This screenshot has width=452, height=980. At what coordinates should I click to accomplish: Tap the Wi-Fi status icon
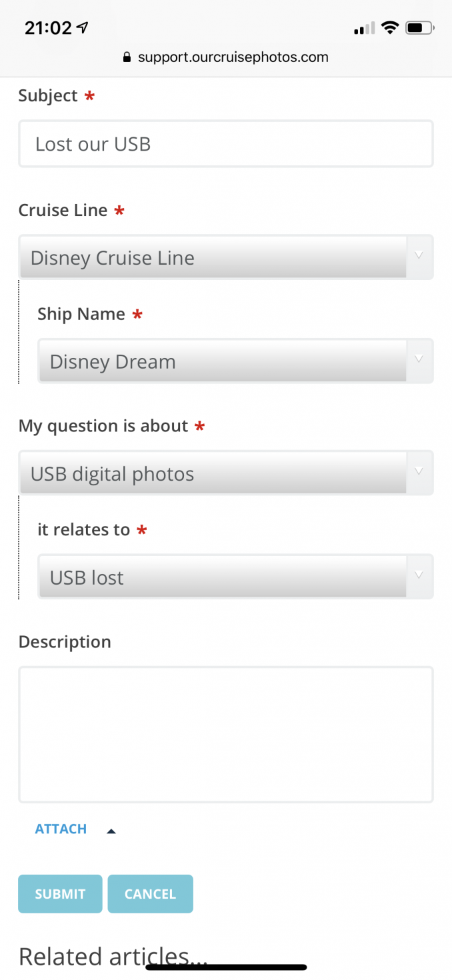(390, 28)
